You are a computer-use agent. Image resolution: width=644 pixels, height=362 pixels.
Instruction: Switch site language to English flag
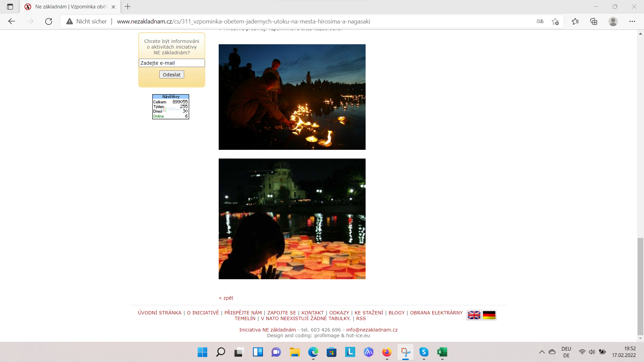pos(474,315)
